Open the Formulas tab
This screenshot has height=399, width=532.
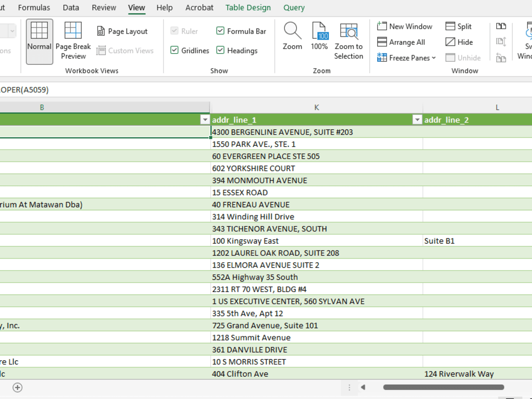[x=34, y=7]
